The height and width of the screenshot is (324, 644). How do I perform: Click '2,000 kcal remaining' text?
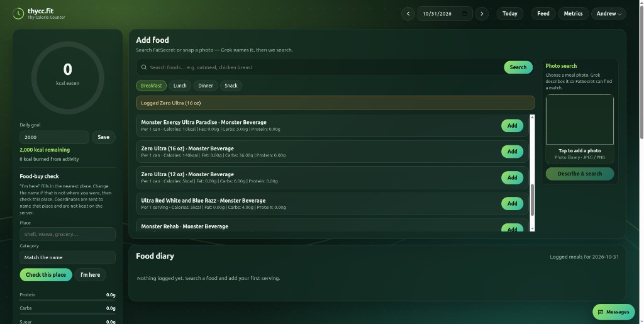[x=45, y=150]
